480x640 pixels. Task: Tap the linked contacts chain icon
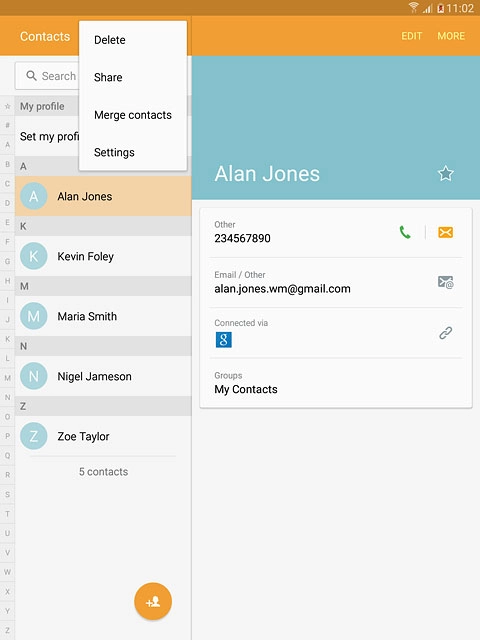[x=445, y=333]
